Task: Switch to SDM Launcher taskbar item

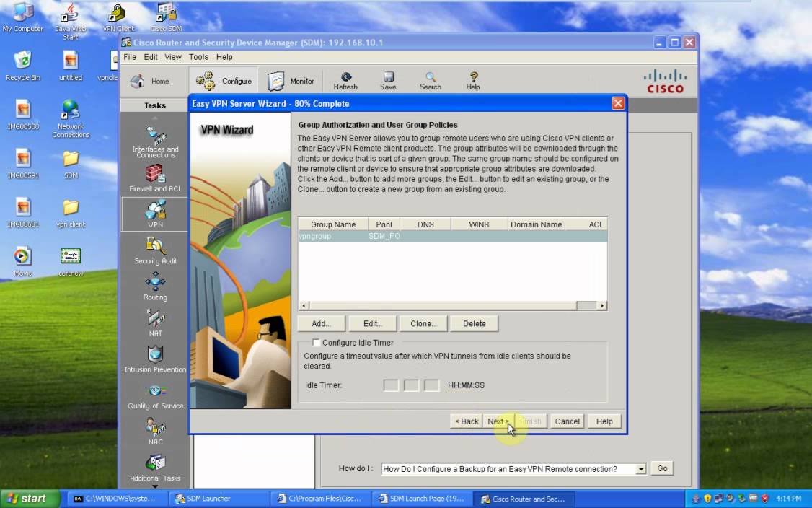Action: (x=220, y=499)
